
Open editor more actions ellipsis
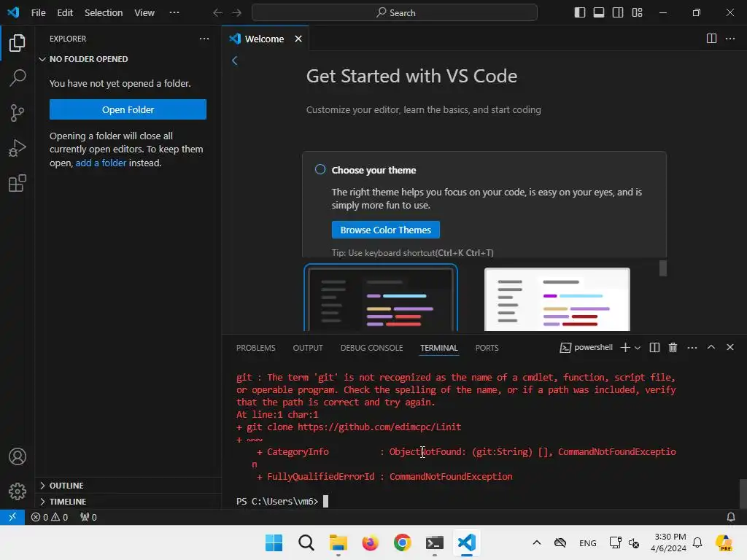tap(730, 39)
